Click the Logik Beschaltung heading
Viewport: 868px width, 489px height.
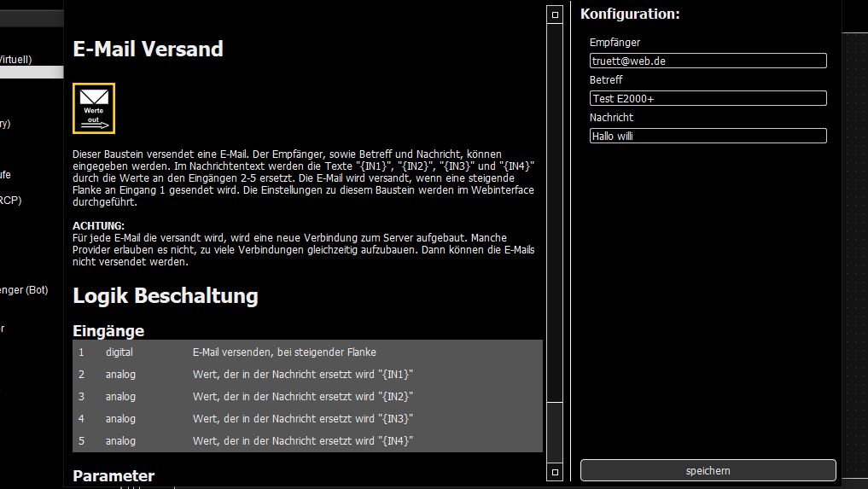click(166, 296)
